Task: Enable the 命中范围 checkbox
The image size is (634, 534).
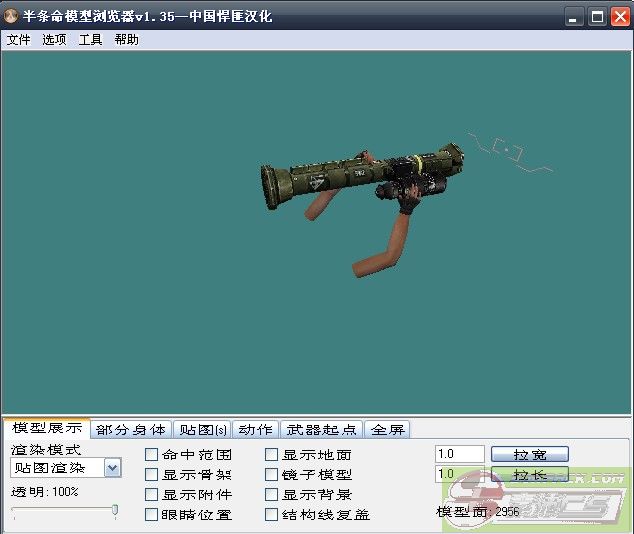Action: tap(152, 455)
